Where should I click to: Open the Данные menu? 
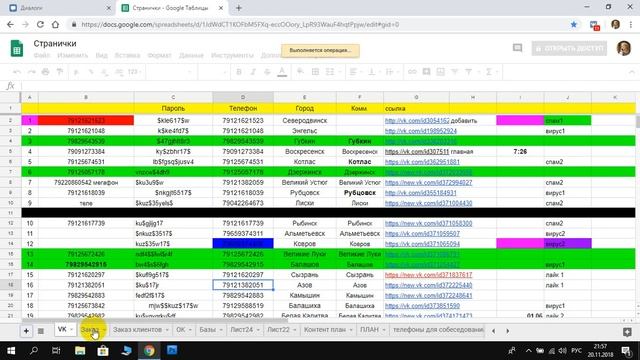pyautogui.click(x=191, y=55)
